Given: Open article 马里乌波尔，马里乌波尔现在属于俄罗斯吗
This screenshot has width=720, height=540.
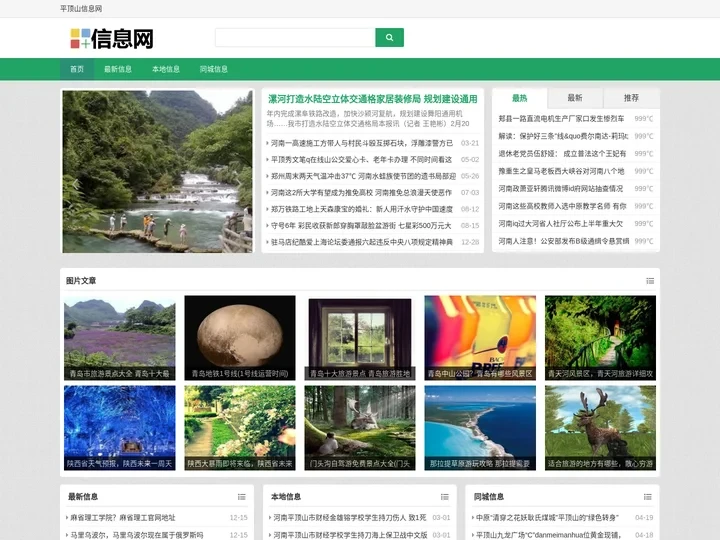Looking at the screenshot, I should click(136, 535).
